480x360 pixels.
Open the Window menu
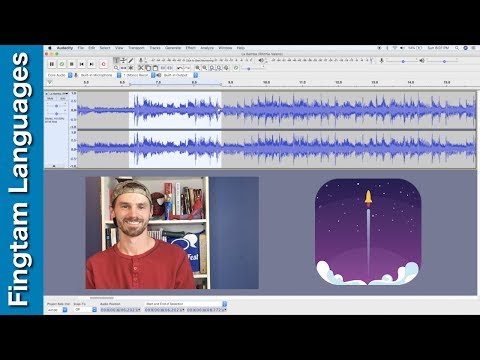pos(225,48)
